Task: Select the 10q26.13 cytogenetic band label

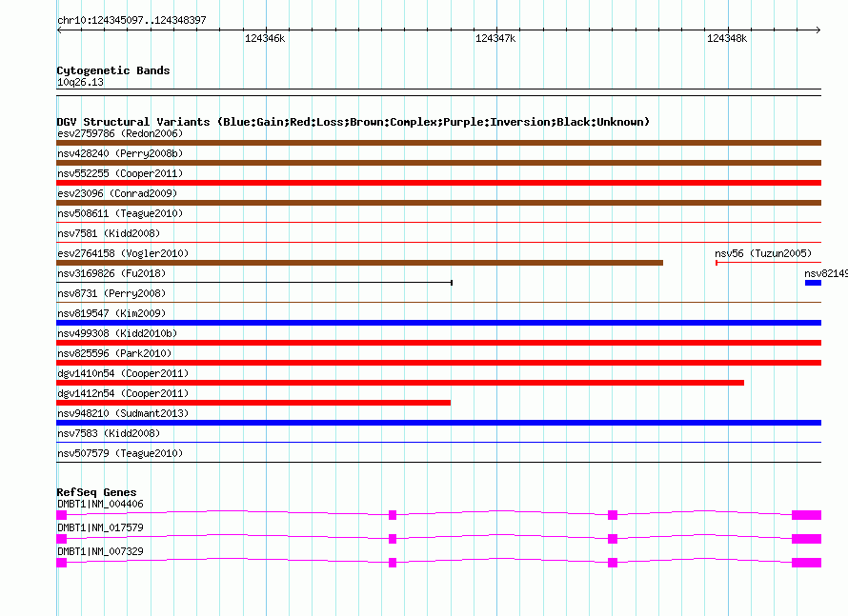Action: 80,83
